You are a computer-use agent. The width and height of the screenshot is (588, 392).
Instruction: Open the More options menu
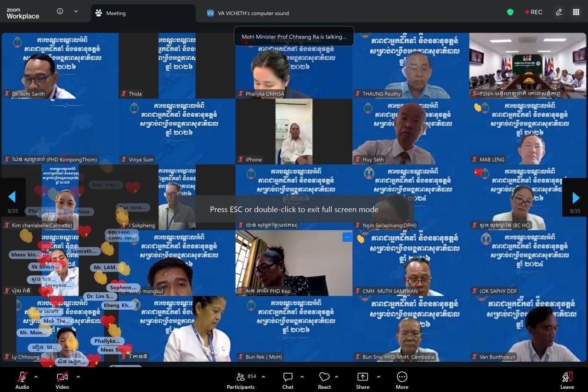(x=402, y=381)
